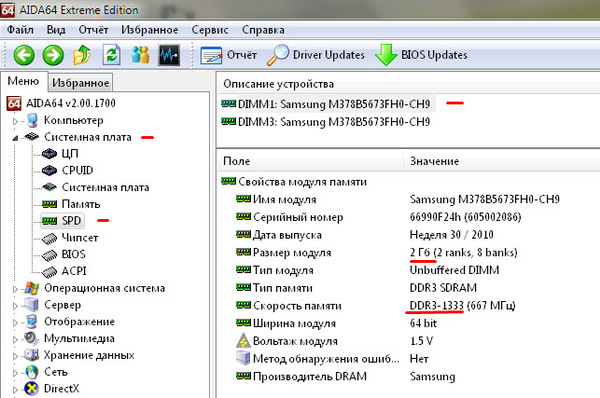Select DirectX in the tree

52,389
